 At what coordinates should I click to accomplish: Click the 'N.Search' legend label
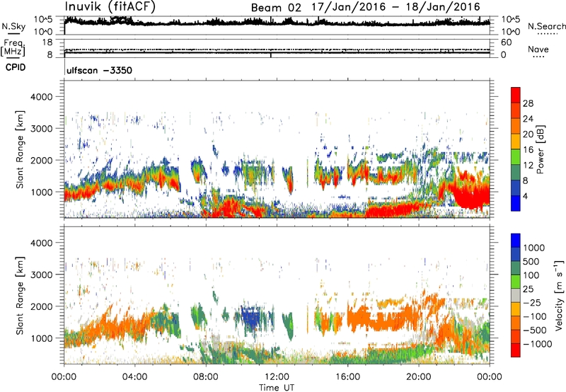pyautogui.click(x=546, y=26)
